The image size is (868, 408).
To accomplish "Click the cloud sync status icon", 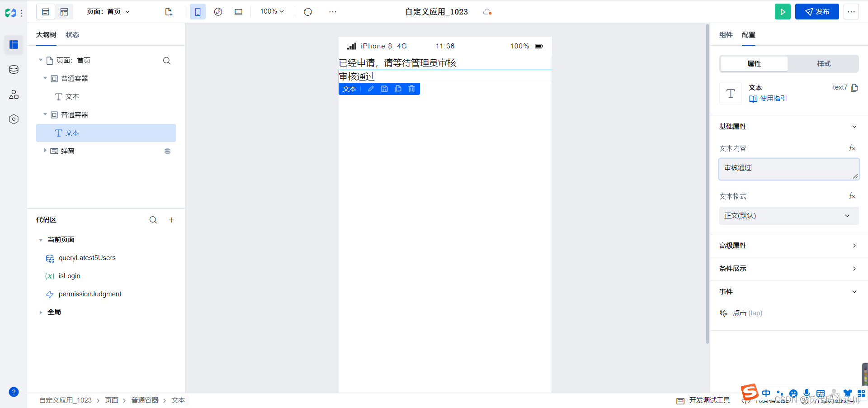I will pos(487,12).
